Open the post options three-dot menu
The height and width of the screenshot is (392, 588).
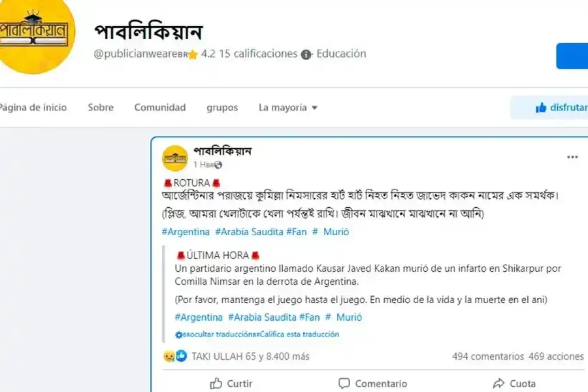tap(573, 157)
